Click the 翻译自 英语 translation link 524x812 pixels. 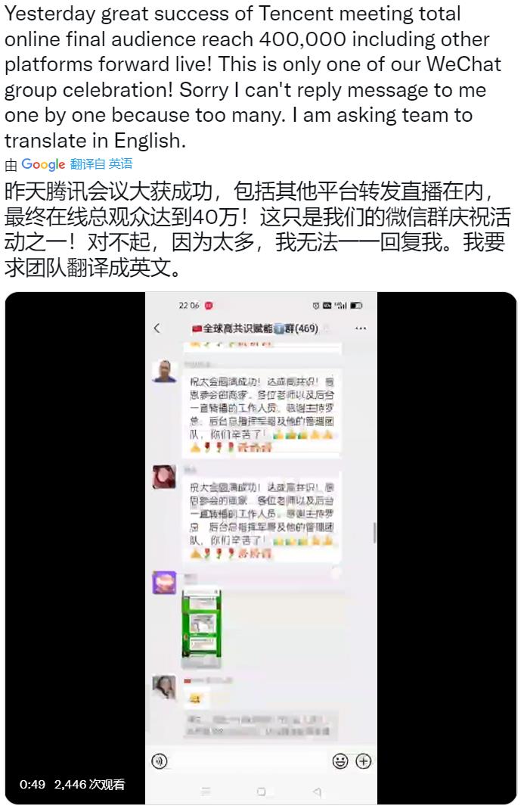pyautogui.click(x=101, y=164)
